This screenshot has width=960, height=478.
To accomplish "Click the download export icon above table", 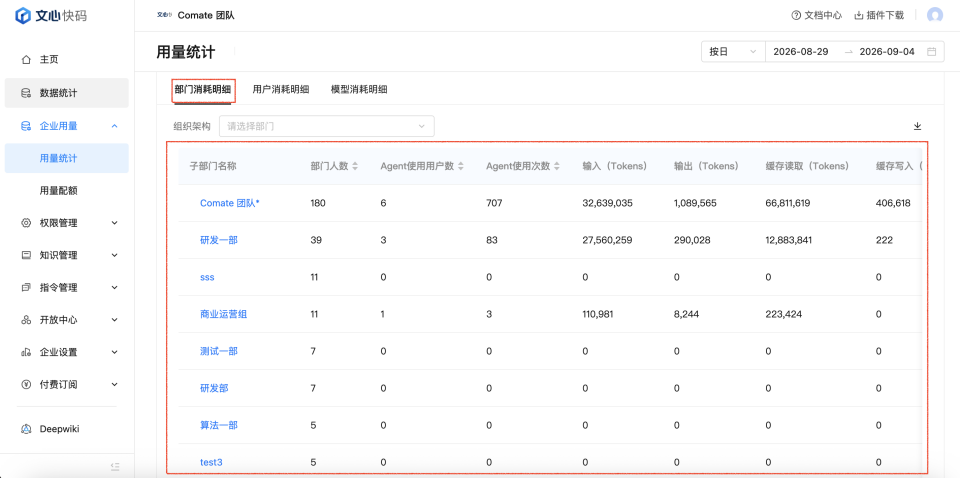I will point(917,126).
